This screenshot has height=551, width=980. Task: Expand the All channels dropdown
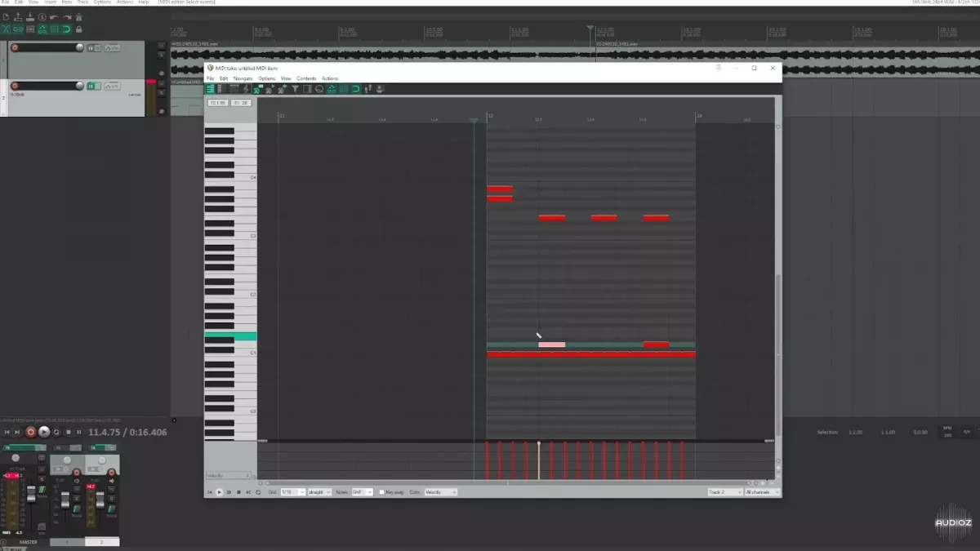762,492
